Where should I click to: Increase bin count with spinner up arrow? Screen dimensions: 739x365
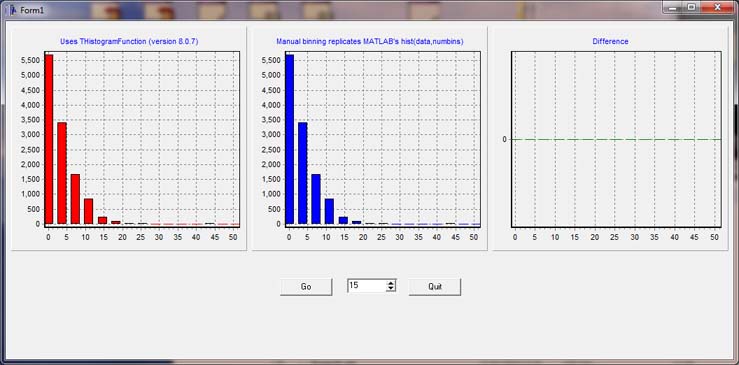[x=391, y=283]
